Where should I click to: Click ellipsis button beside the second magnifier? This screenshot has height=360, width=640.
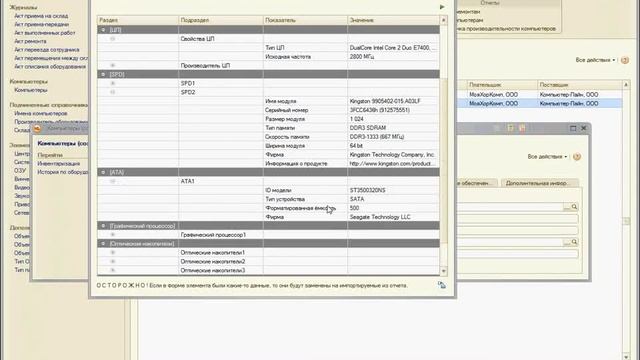(x=567, y=242)
